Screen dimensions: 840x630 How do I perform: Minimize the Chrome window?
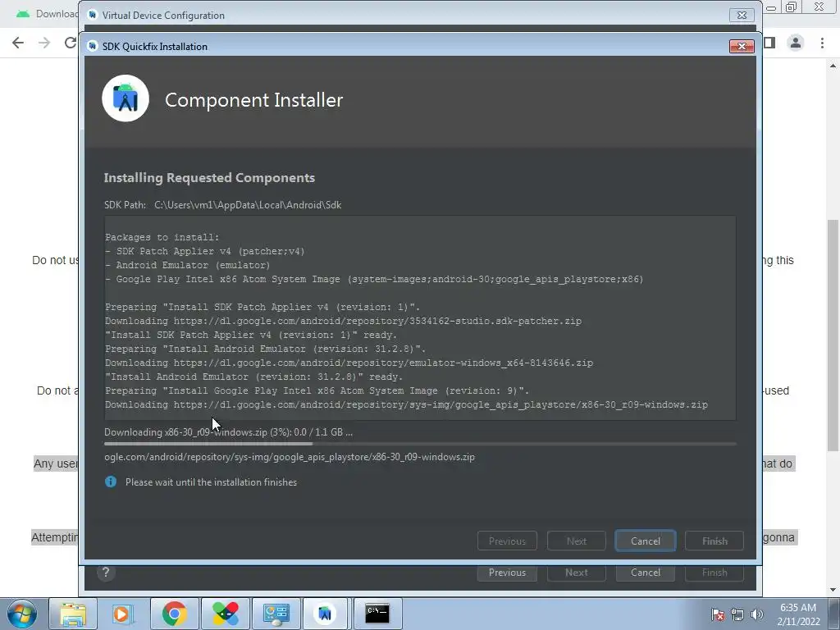pos(771,7)
